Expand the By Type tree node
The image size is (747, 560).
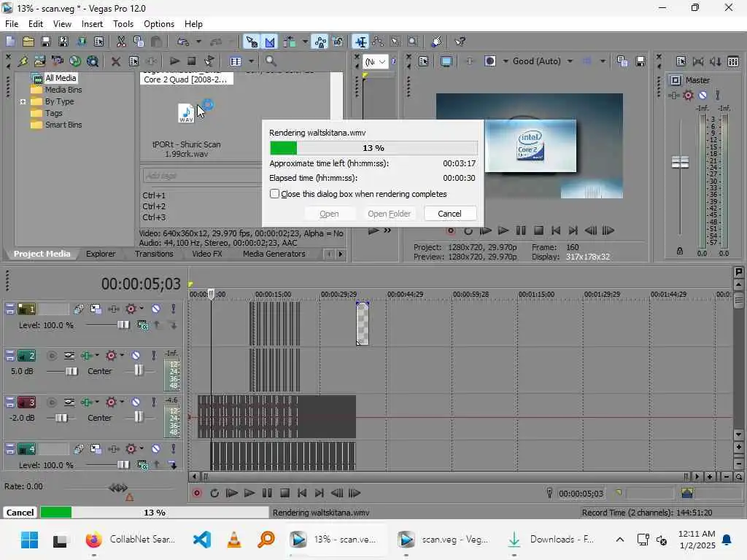(23, 101)
